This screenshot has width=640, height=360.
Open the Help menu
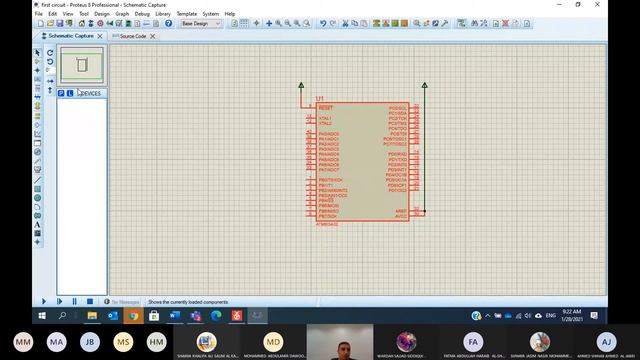tap(230, 14)
